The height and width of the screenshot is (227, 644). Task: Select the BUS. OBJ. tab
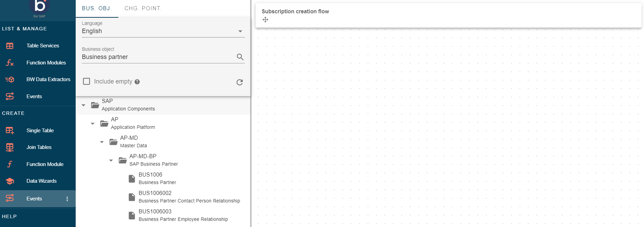(x=97, y=9)
